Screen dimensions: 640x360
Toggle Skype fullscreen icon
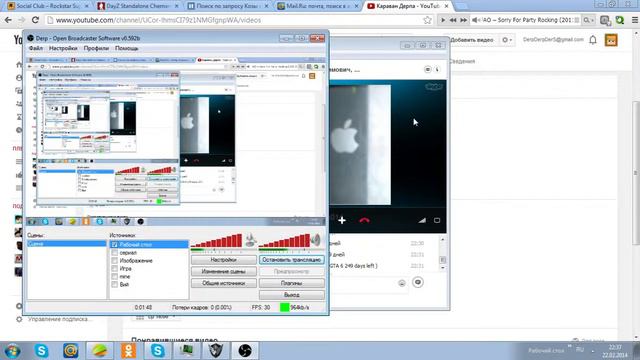(x=437, y=220)
